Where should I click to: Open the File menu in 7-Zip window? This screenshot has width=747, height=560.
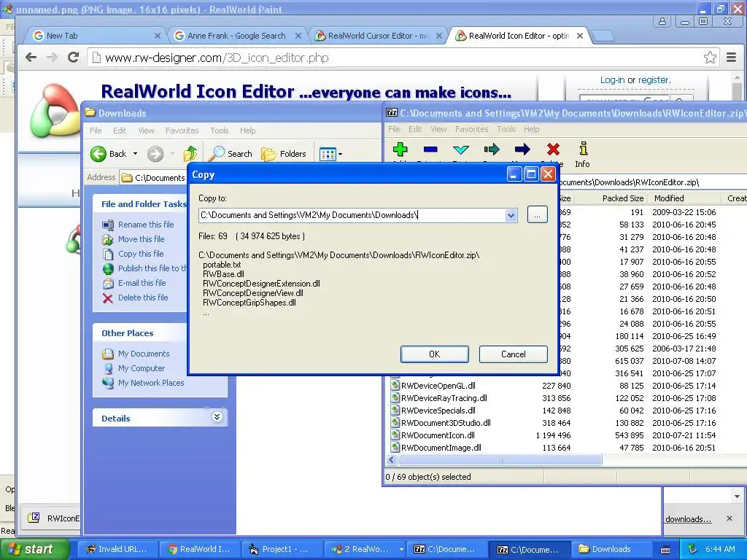pos(394,129)
